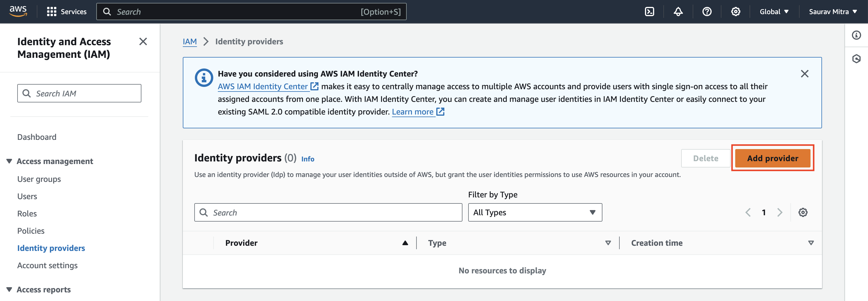Go to Roles in the sidebar
Viewport: 868px width, 301px height.
27,214
